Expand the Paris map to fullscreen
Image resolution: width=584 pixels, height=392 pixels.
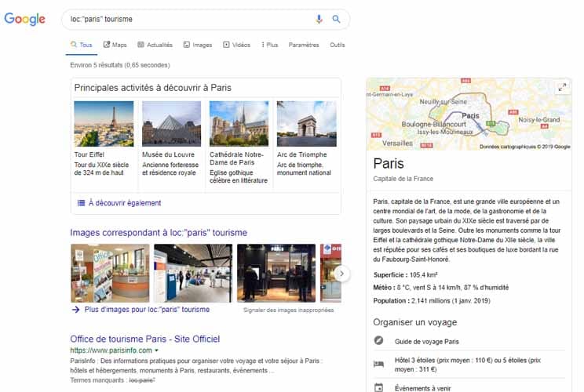pos(562,87)
